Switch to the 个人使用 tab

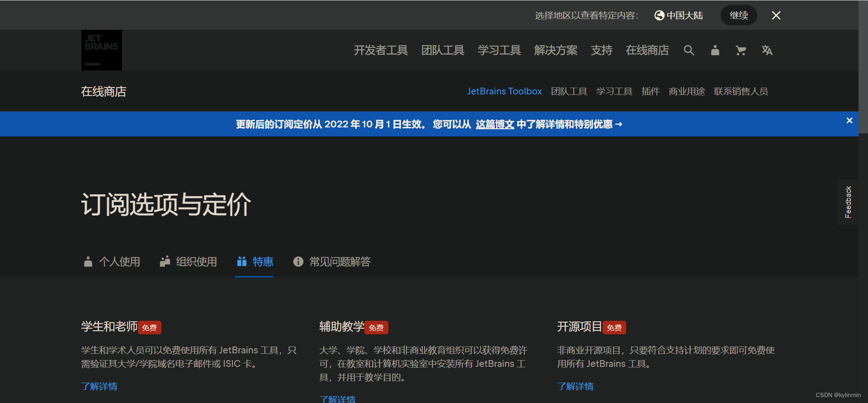coord(112,262)
